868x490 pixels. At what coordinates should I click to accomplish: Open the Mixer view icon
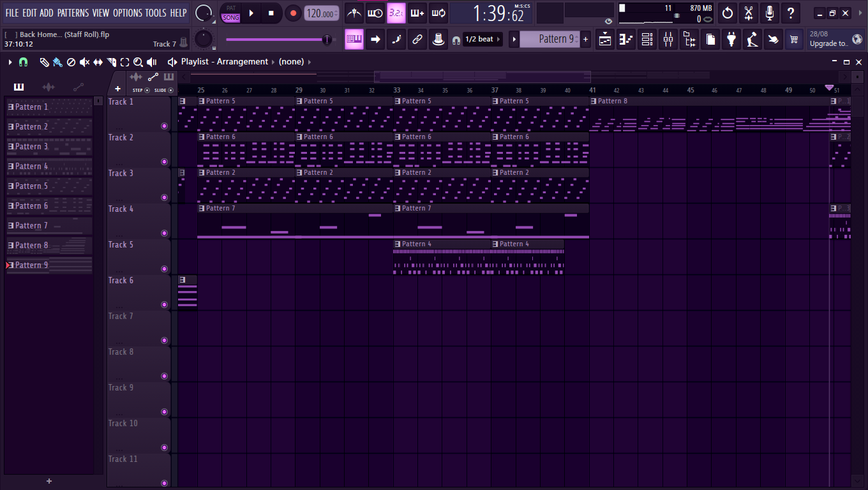[668, 40]
